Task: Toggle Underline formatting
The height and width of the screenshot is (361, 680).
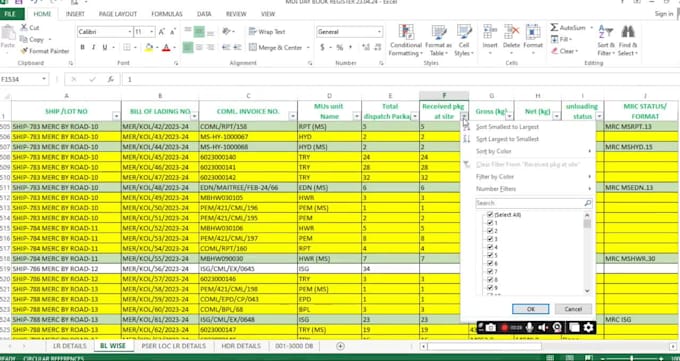Action: point(105,47)
